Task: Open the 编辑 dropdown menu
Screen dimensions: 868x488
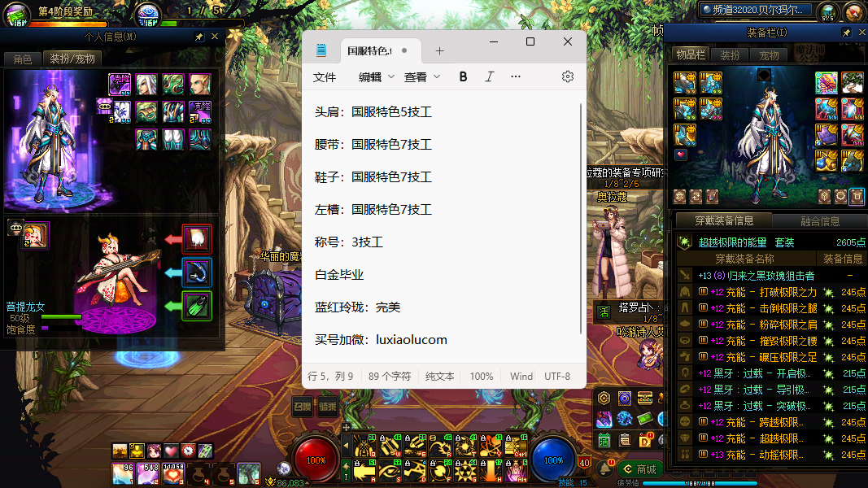Action: click(376, 76)
